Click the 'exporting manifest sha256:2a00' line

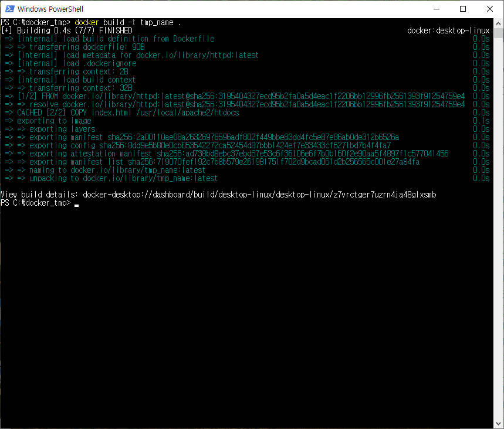click(202, 138)
